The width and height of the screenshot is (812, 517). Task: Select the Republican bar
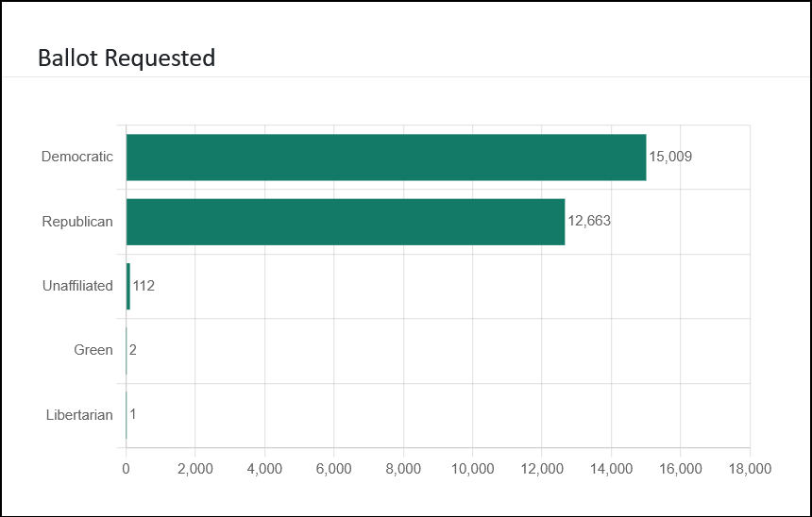pos(345,222)
